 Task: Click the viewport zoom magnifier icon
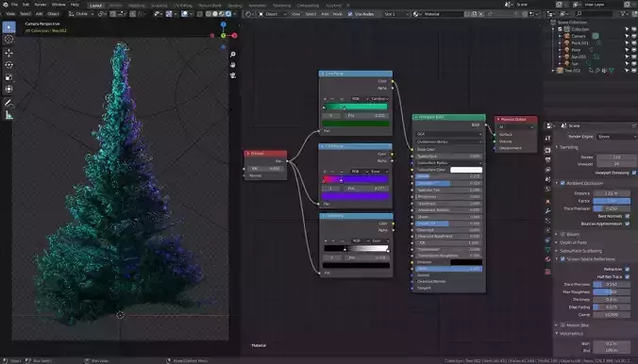[x=233, y=55]
